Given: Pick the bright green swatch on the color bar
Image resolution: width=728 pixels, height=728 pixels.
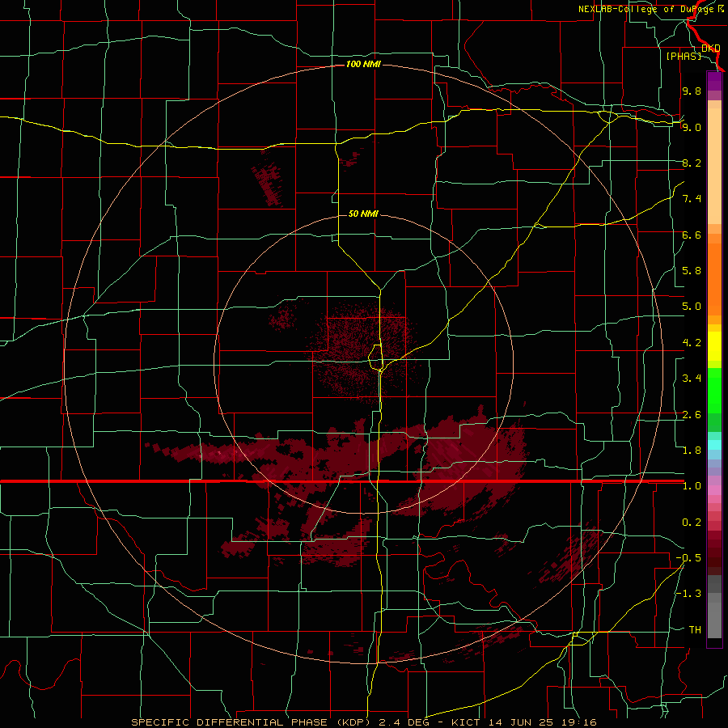Looking at the screenshot, I should pyautogui.click(x=714, y=391).
